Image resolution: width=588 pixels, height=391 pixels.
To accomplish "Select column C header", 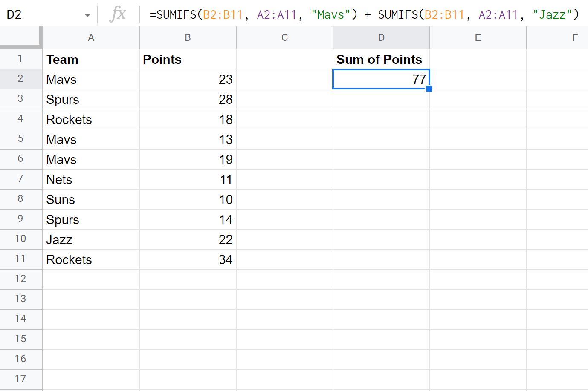I will coord(284,38).
